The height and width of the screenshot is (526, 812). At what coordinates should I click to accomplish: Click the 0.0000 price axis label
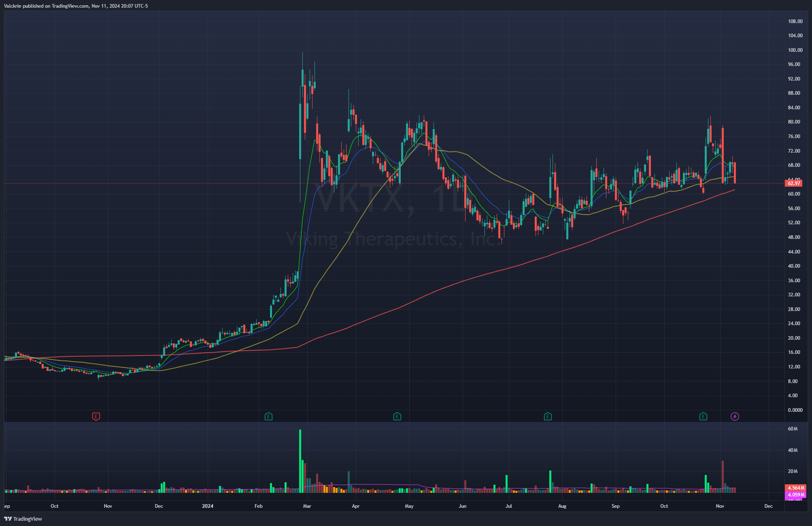pos(795,410)
